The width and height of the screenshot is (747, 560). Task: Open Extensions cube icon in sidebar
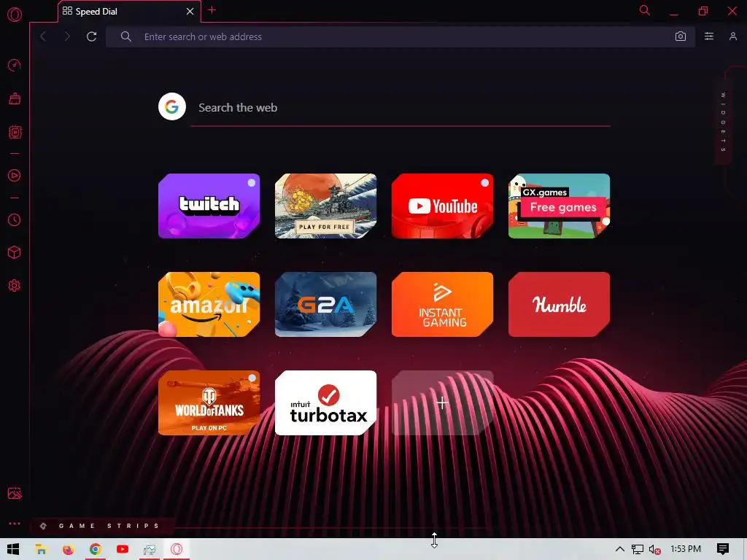pyautogui.click(x=15, y=252)
